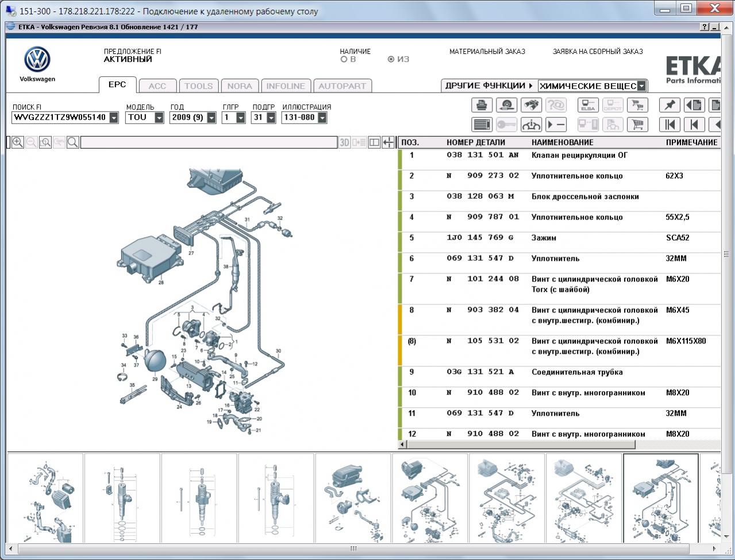
Task: Click the ПРИМЕЧАНИЕ column header
Action: pos(692,142)
